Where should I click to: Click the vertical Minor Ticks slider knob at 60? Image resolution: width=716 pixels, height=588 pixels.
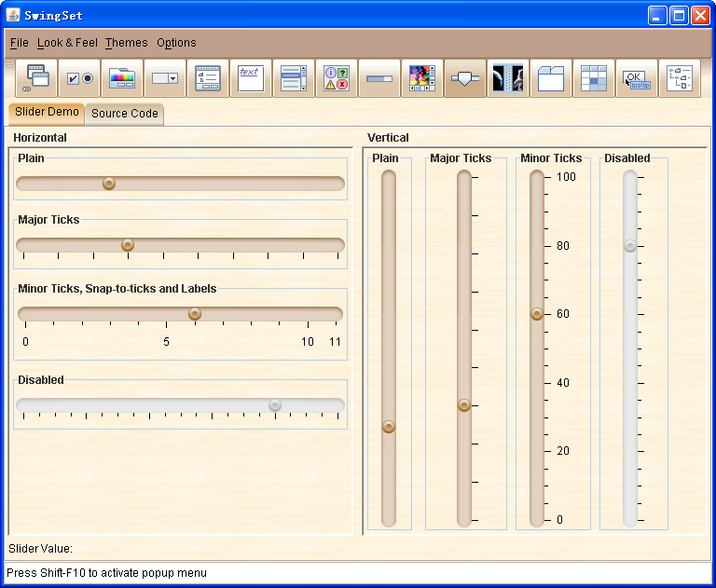point(537,314)
